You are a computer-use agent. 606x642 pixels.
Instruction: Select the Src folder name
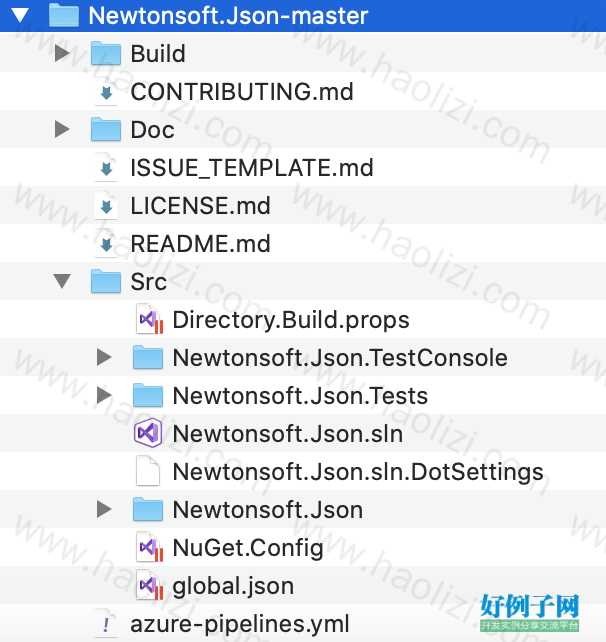click(x=149, y=282)
